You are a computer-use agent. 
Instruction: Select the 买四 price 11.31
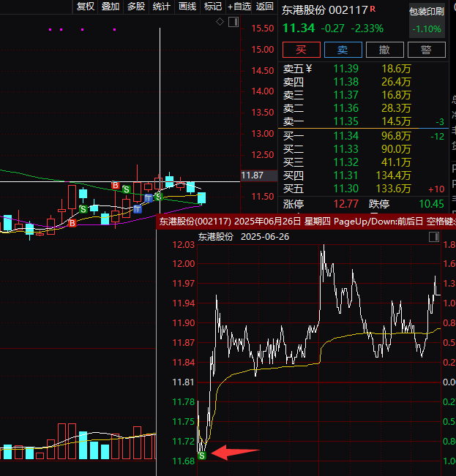coord(346,175)
